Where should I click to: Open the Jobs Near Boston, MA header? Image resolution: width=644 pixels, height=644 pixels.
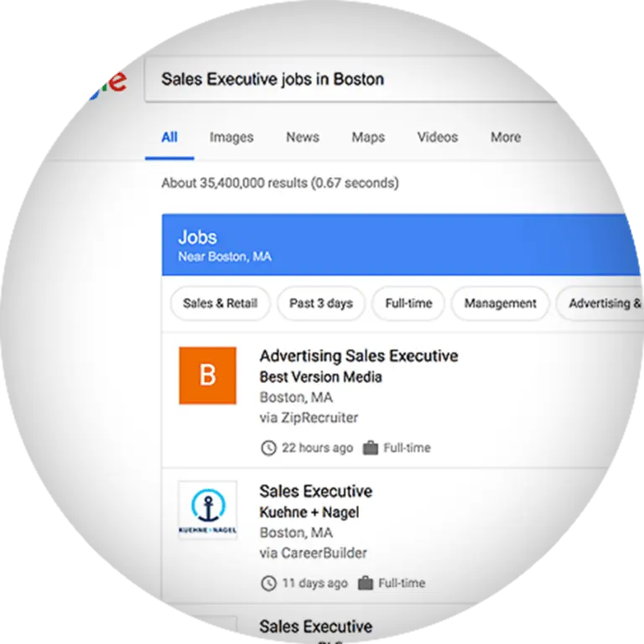click(401, 245)
